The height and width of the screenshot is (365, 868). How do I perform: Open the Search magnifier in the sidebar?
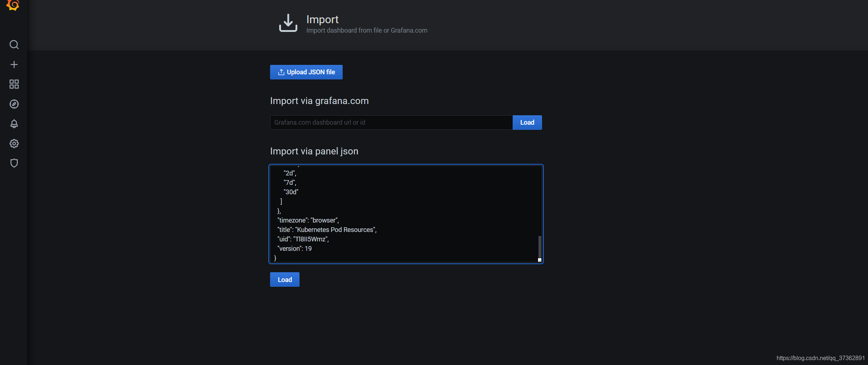(14, 45)
